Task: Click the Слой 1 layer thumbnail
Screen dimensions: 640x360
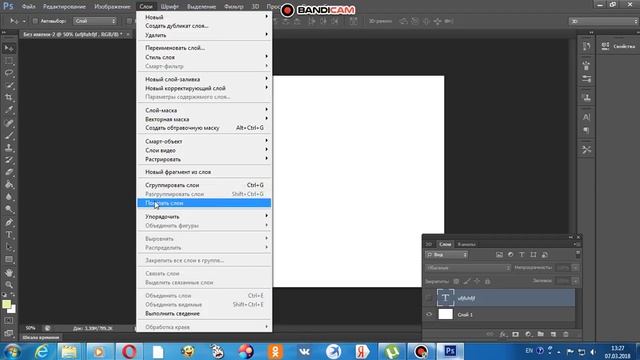Action: [x=445, y=314]
